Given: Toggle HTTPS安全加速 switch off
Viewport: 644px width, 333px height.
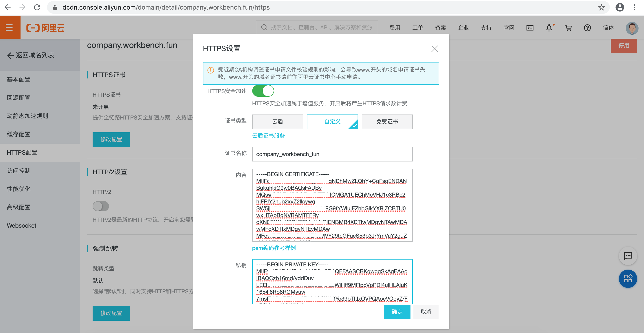Looking at the screenshot, I should pyautogui.click(x=263, y=91).
